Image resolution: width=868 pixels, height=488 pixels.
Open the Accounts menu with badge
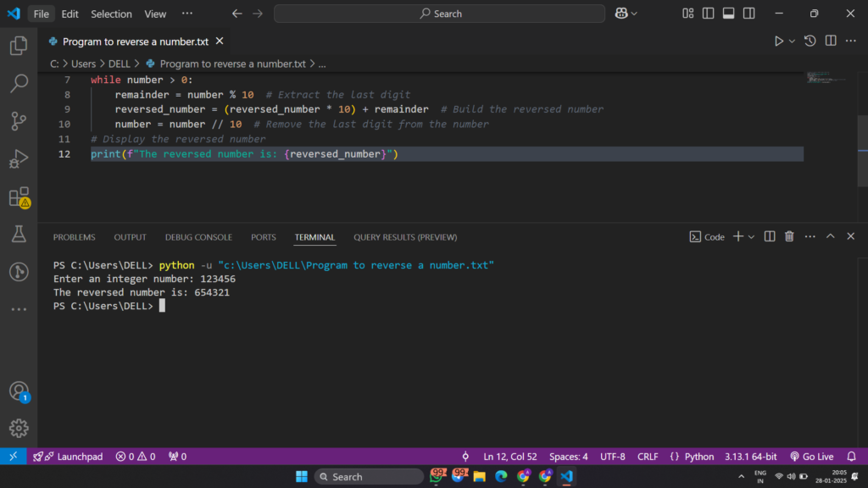(19, 391)
